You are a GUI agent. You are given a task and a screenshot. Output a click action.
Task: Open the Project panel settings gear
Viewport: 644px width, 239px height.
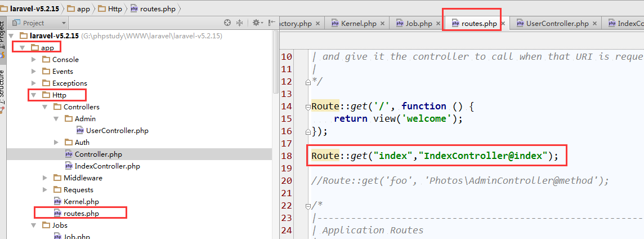pyautogui.click(x=256, y=23)
